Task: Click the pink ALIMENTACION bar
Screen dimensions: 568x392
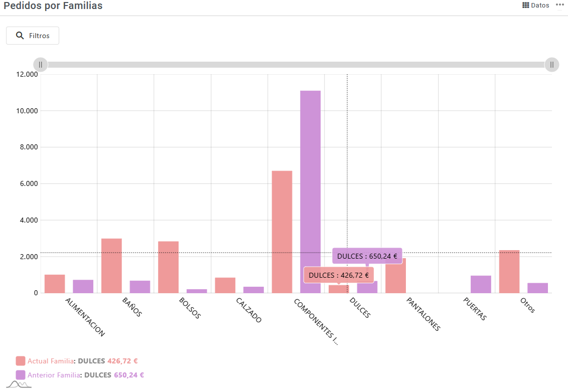Action: pyautogui.click(x=55, y=284)
